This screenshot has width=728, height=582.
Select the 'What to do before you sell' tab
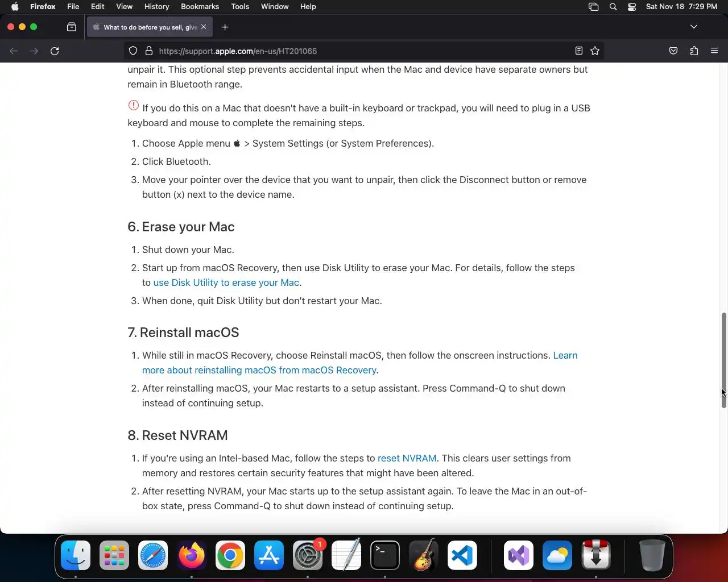(150, 27)
